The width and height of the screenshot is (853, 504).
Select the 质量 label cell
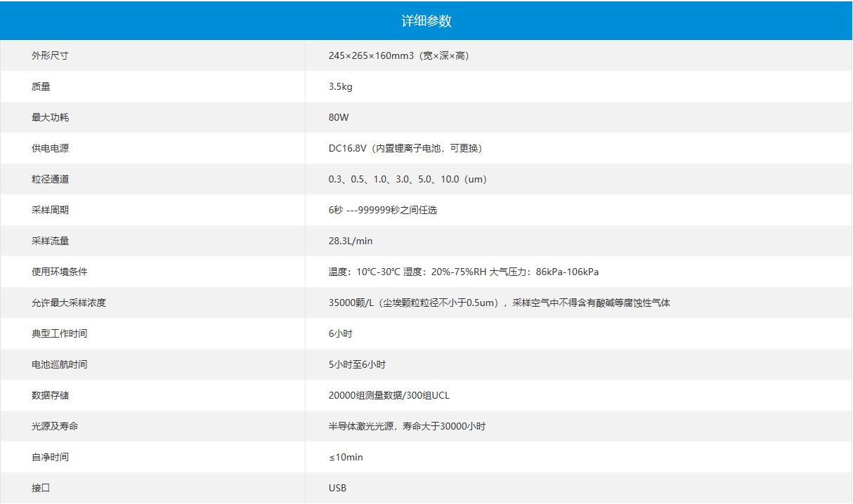click(x=41, y=86)
